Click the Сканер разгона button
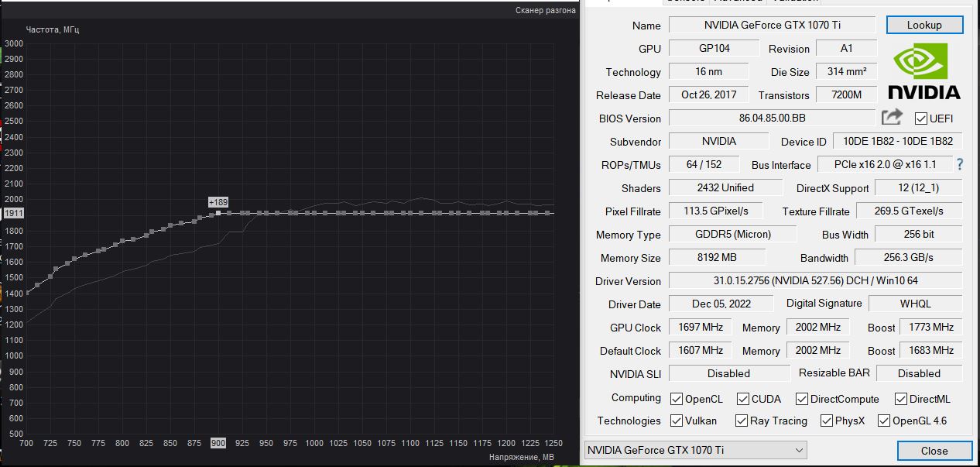The width and height of the screenshot is (980, 467). pyautogui.click(x=546, y=10)
